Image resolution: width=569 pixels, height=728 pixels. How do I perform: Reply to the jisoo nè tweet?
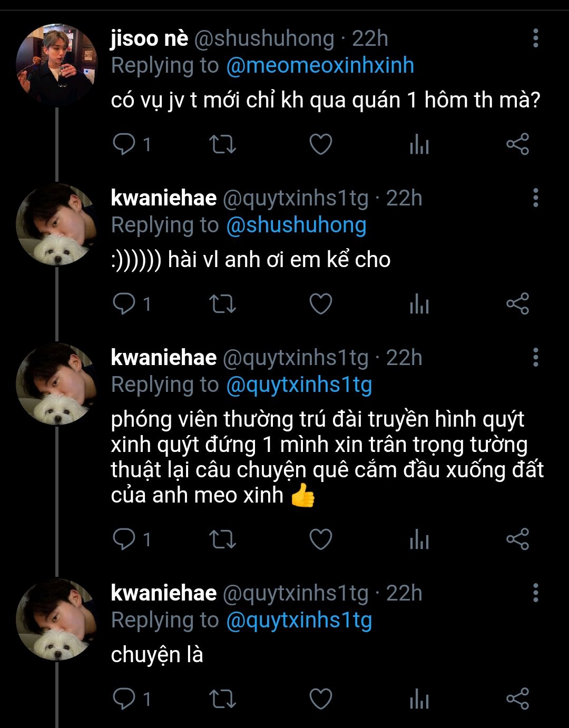click(x=124, y=144)
